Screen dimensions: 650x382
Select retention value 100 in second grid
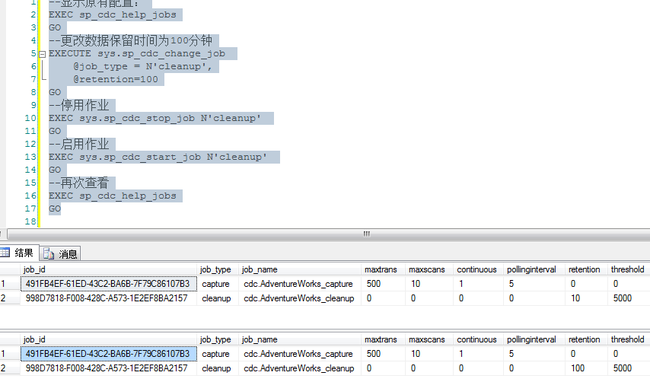(x=586, y=368)
